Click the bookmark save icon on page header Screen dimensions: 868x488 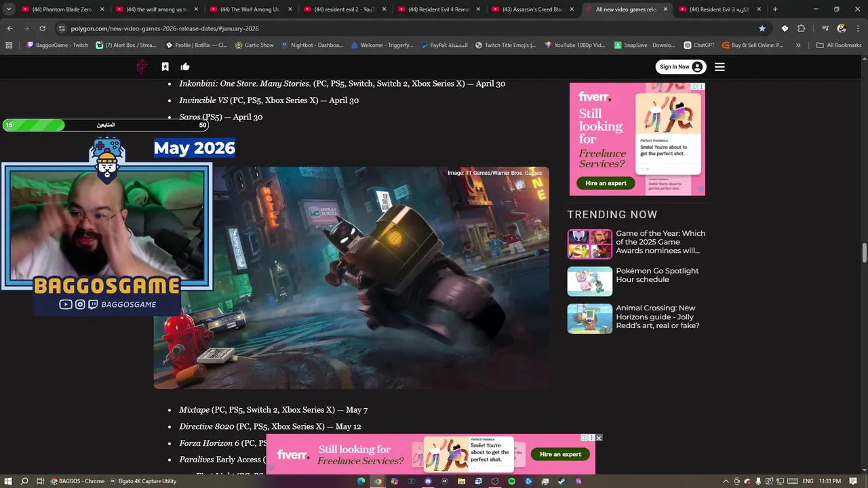click(x=165, y=66)
